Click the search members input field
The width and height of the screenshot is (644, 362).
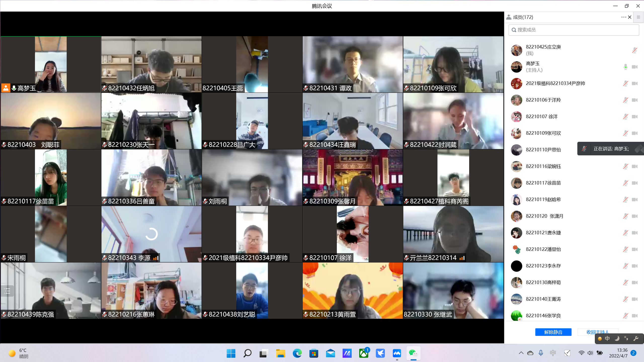(x=574, y=30)
